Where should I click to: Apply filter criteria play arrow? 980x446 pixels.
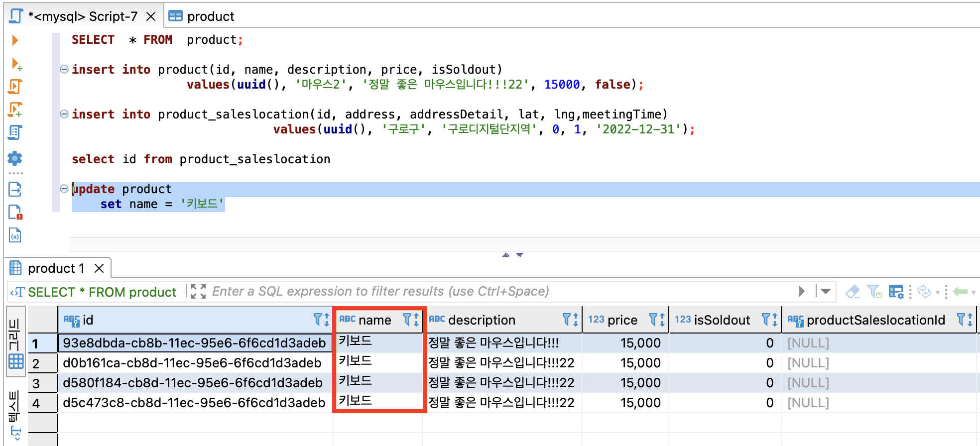(x=802, y=291)
